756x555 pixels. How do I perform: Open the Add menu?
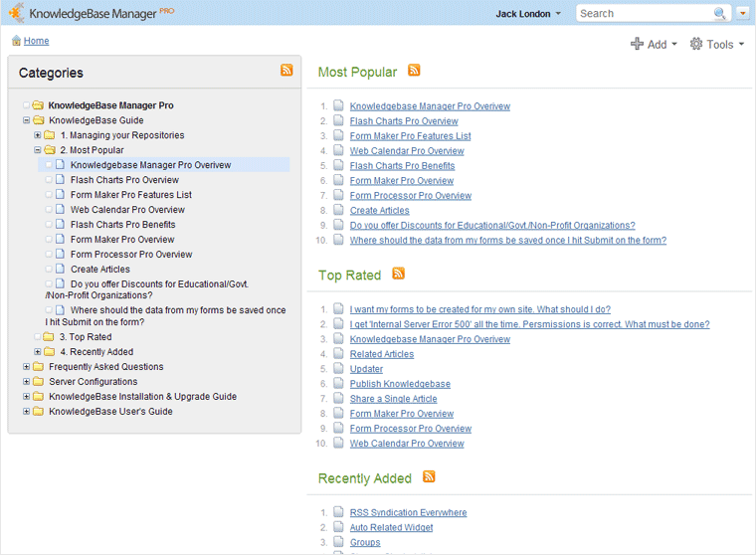pyautogui.click(x=655, y=45)
